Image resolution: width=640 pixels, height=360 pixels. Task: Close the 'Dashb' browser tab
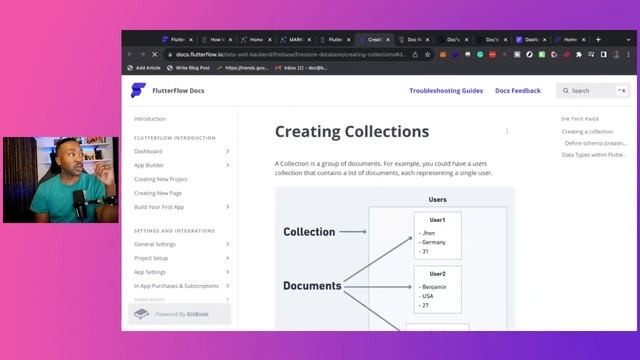click(544, 40)
